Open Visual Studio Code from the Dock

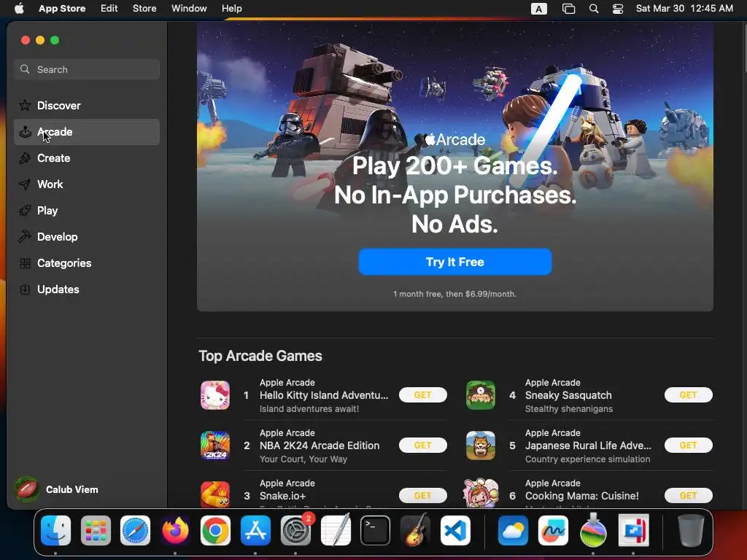(x=455, y=531)
